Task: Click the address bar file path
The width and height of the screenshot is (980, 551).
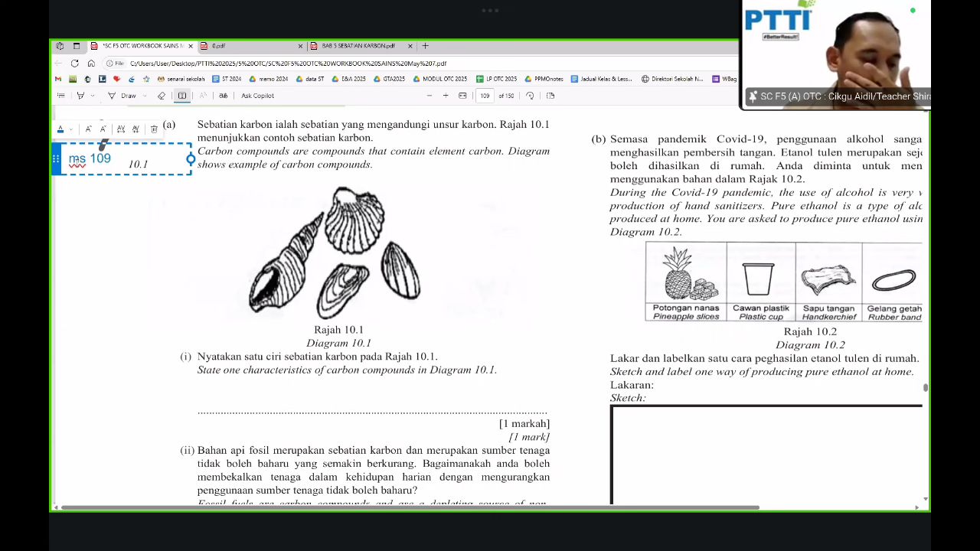Action: point(288,64)
